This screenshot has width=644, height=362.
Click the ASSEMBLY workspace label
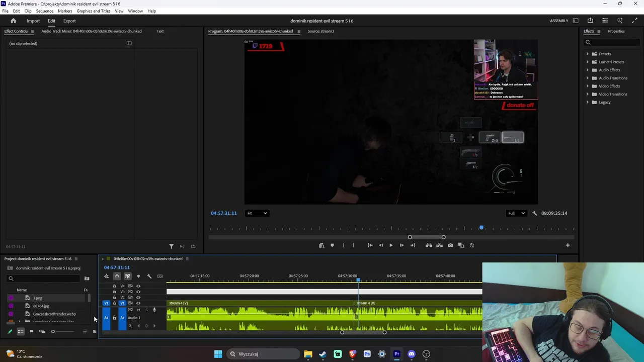click(559, 21)
